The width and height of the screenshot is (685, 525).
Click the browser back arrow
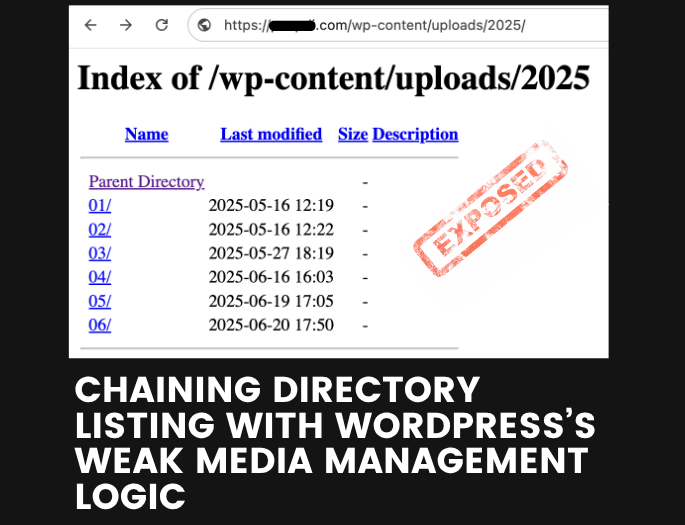(90, 25)
